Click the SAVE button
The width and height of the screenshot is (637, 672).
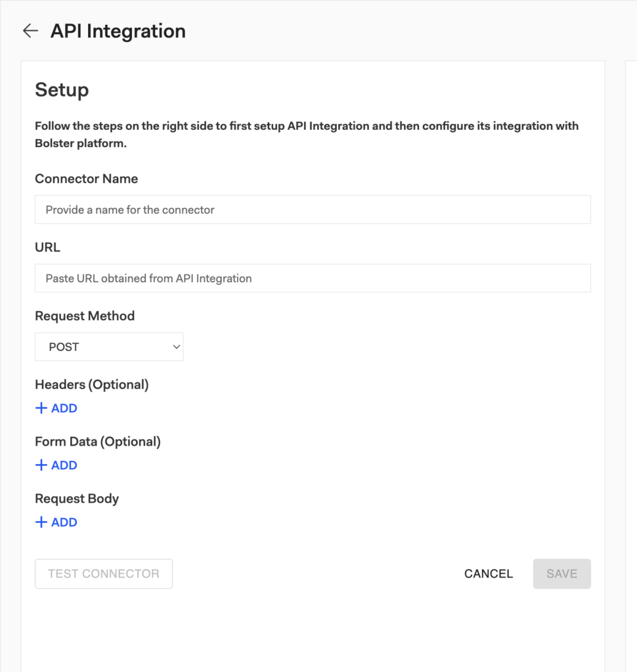pyautogui.click(x=562, y=574)
